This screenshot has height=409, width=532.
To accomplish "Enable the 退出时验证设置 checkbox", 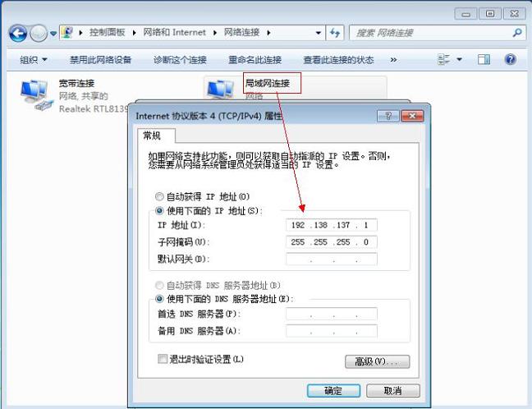I will (x=163, y=359).
